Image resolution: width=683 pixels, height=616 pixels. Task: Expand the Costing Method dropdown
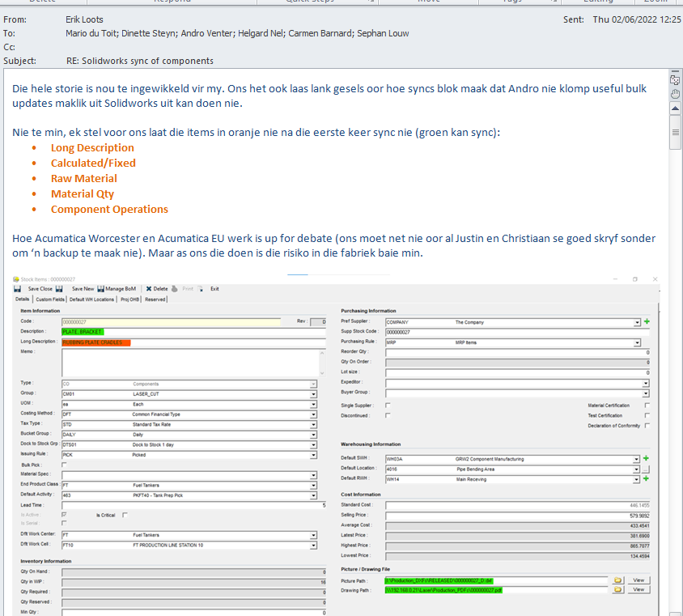pos(313,414)
